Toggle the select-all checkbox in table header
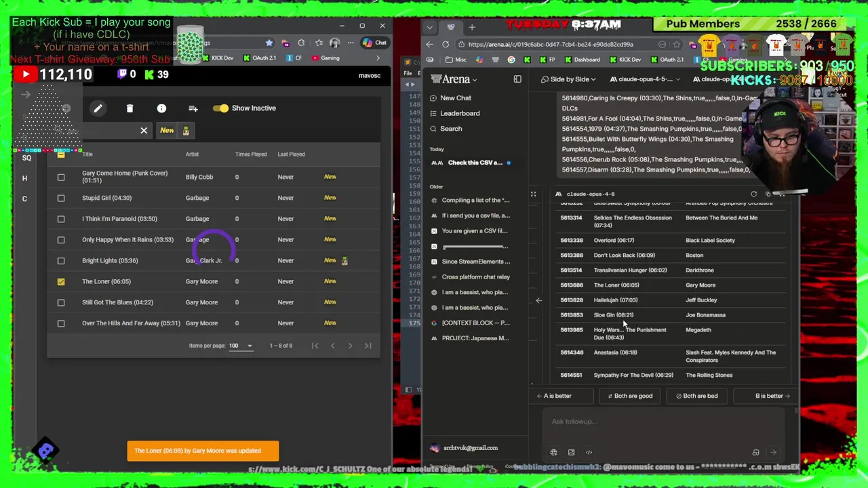Image resolution: width=868 pixels, height=488 pixels. point(61,155)
